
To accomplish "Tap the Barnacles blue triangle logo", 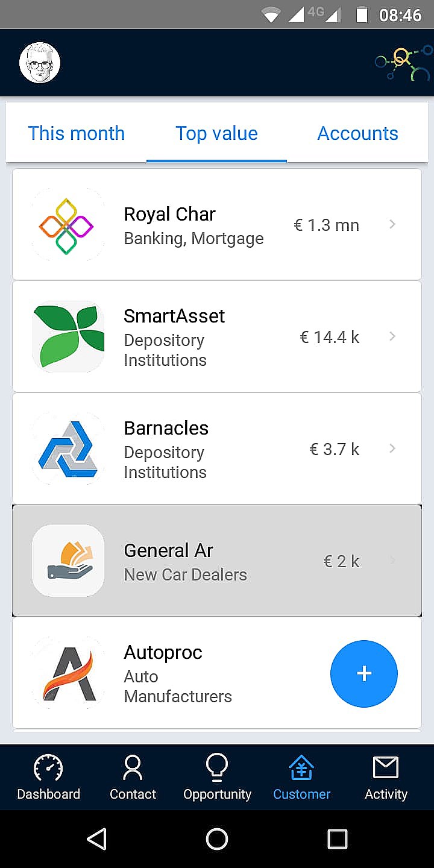I will click(68, 448).
